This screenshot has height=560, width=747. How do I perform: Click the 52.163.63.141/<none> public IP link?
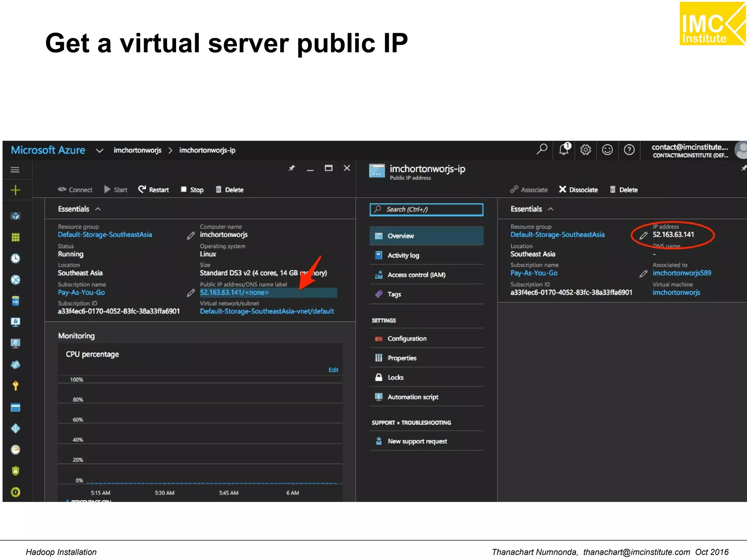point(234,292)
